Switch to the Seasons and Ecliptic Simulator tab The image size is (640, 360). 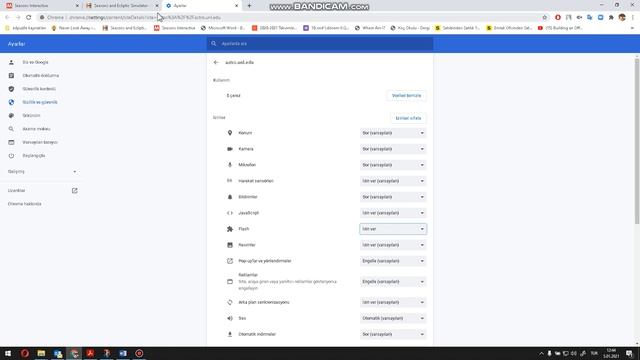(x=121, y=6)
